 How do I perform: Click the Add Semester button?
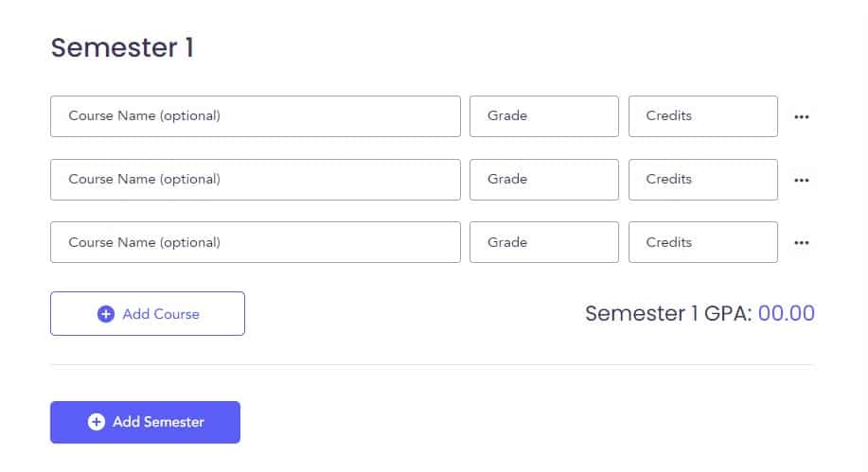pyautogui.click(x=145, y=422)
